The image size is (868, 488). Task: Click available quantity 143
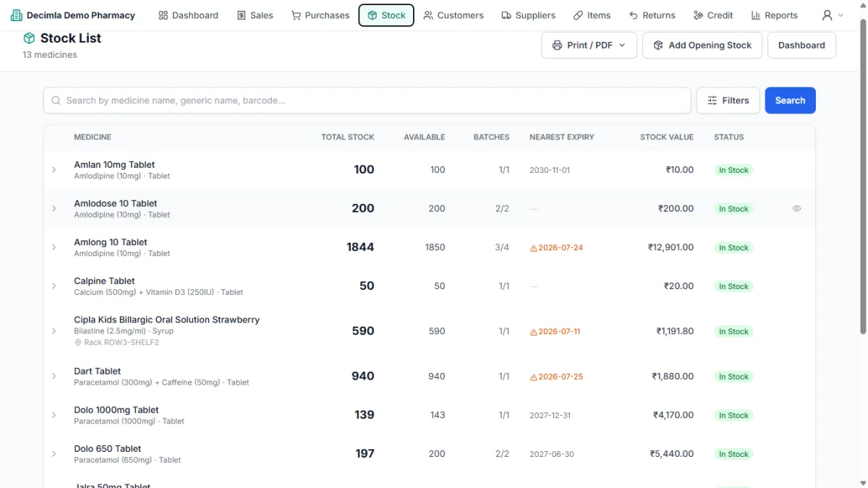click(438, 415)
